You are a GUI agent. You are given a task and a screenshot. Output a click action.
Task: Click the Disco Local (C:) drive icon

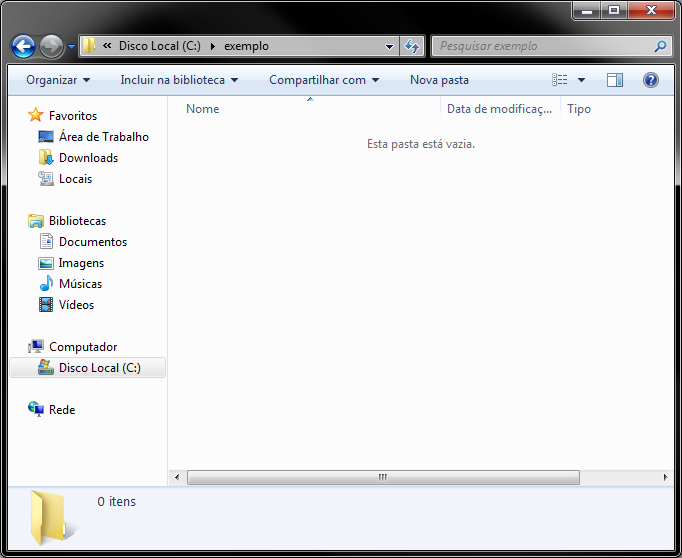click(46, 367)
